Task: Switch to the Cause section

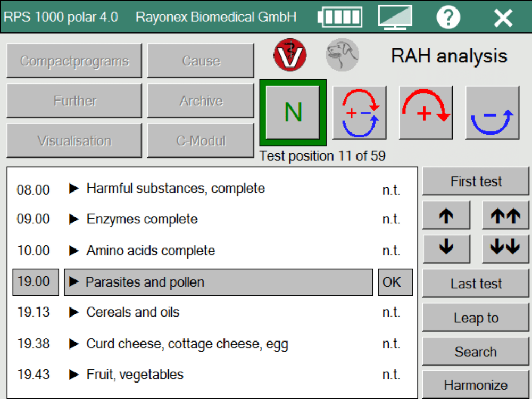Action: click(201, 61)
